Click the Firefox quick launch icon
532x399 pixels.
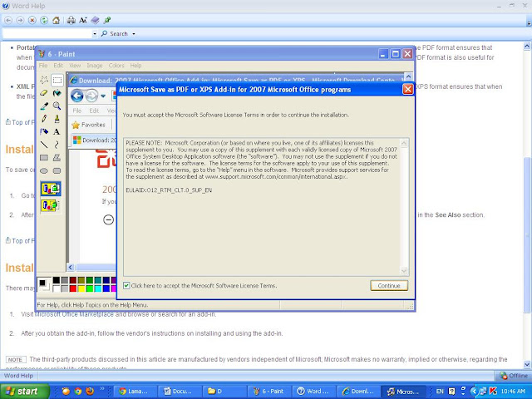point(90,392)
